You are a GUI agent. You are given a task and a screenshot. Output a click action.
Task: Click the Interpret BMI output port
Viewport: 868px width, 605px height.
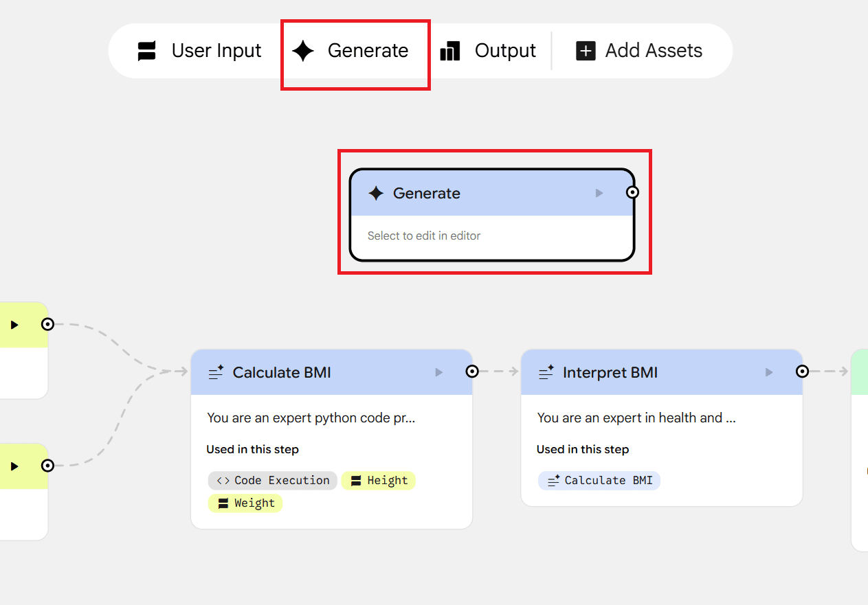tap(802, 372)
